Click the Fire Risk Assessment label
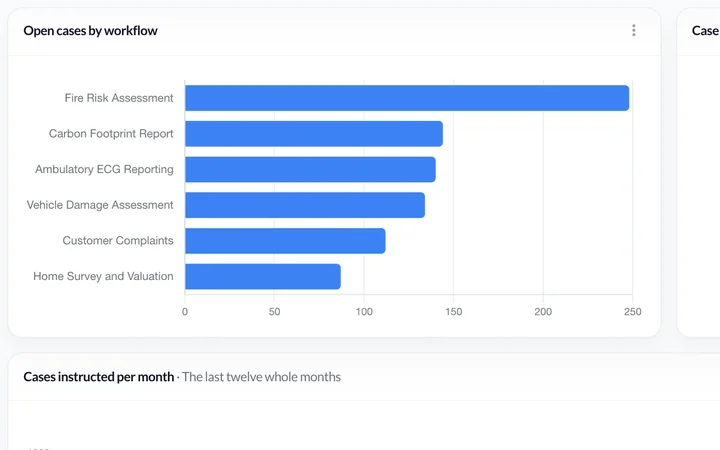 (119, 98)
